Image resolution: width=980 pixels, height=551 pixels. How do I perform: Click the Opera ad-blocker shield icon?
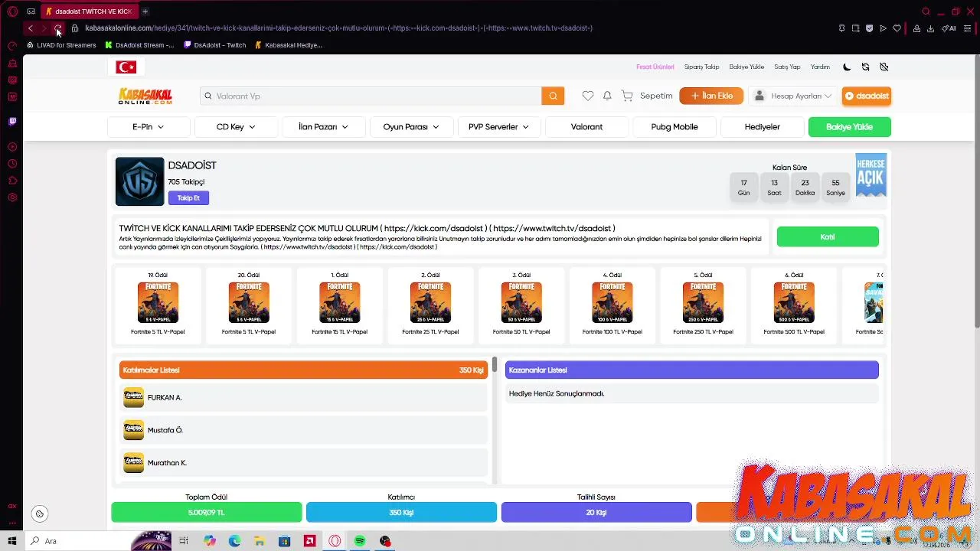(869, 28)
